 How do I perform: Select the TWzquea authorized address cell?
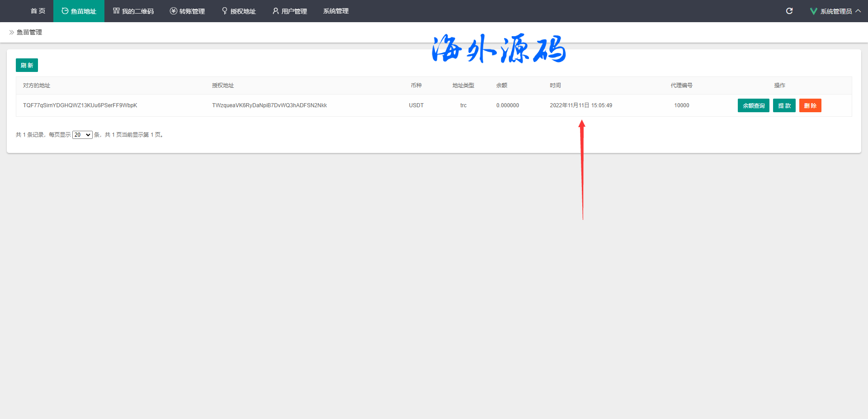[x=269, y=105]
